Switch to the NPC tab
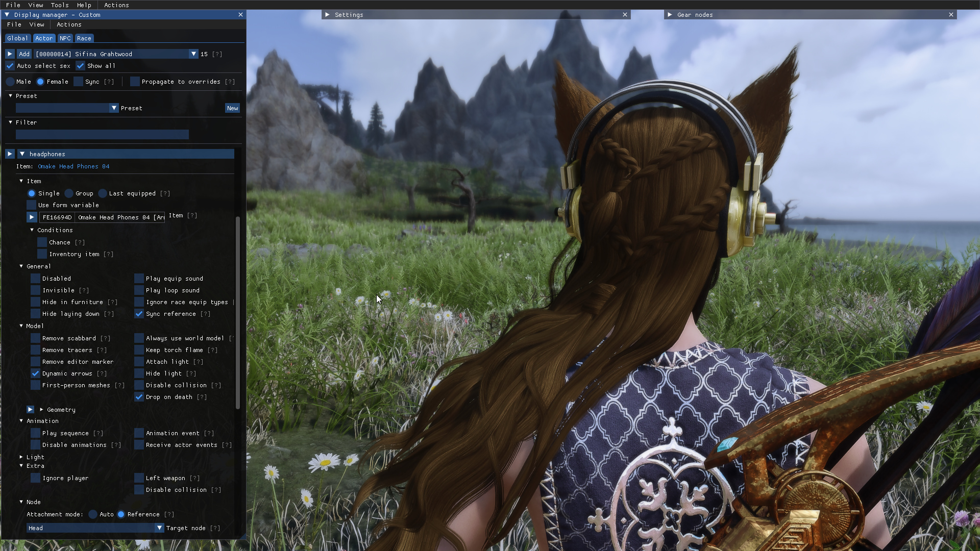The width and height of the screenshot is (980, 551). point(65,38)
